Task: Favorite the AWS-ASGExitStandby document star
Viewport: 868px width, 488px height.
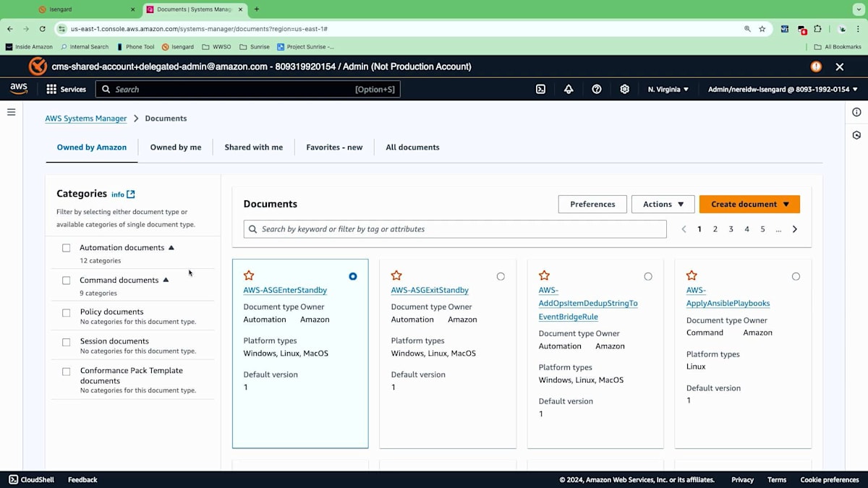Action: [x=396, y=275]
